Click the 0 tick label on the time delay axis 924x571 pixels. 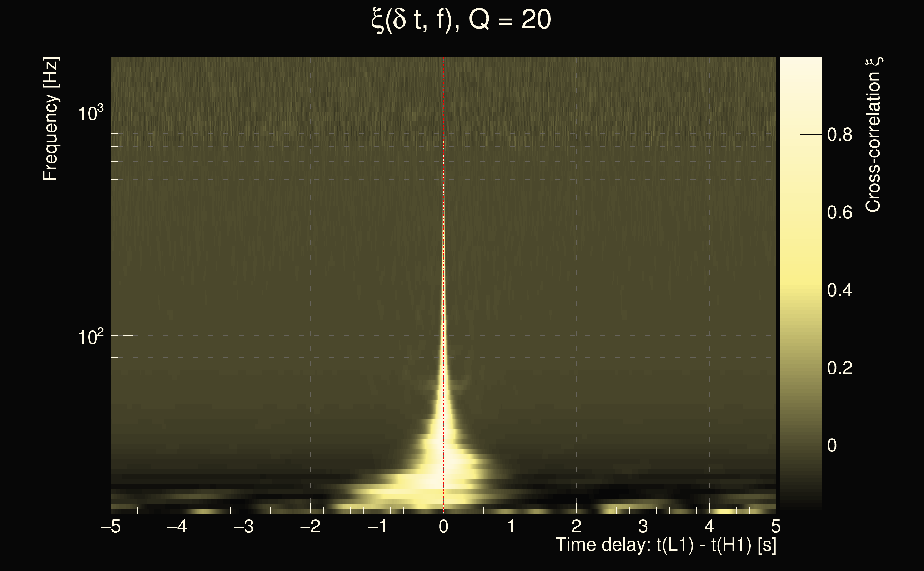[443, 526]
